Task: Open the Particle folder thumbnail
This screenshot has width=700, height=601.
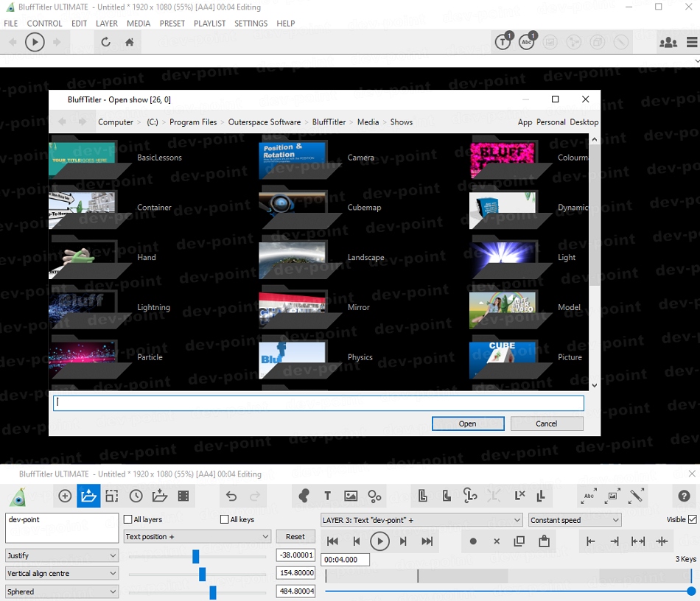Action: [x=89, y=357]
